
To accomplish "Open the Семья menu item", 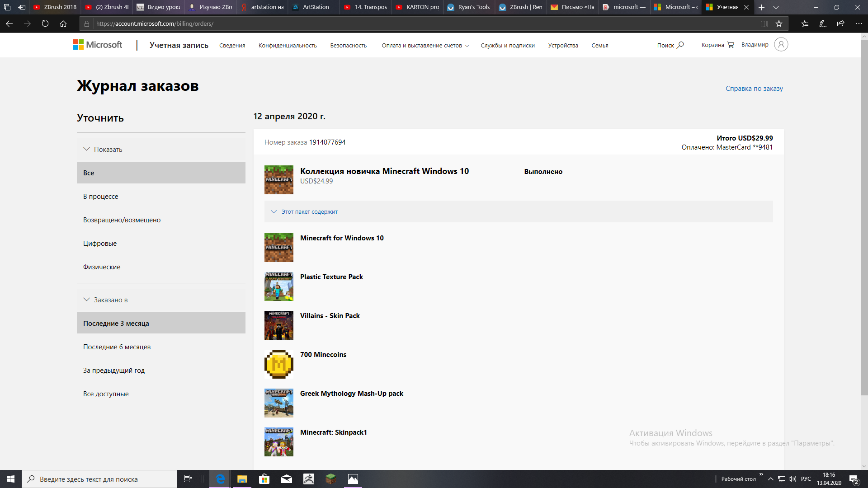I will click(600, 46).
